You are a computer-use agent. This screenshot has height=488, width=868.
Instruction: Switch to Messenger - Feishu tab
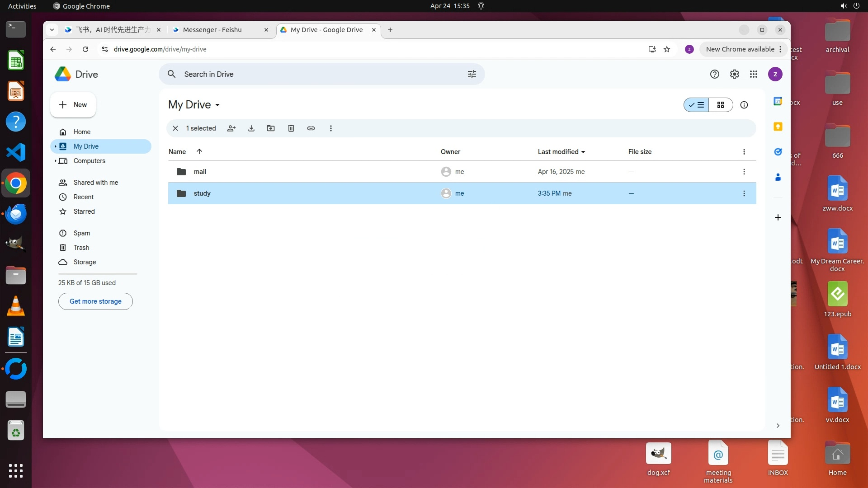point(212,30)
